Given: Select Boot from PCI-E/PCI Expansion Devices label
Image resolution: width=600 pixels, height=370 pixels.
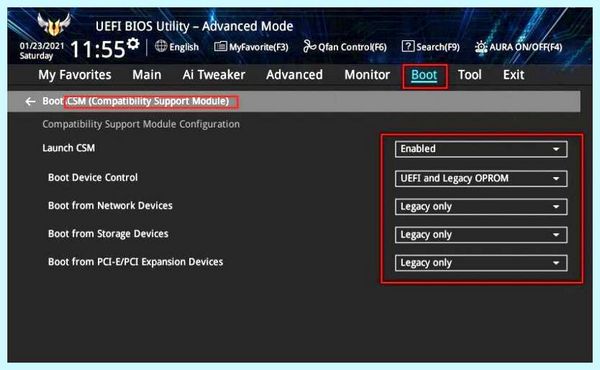Looking at the screenshot, I should [x=135, y=262].
